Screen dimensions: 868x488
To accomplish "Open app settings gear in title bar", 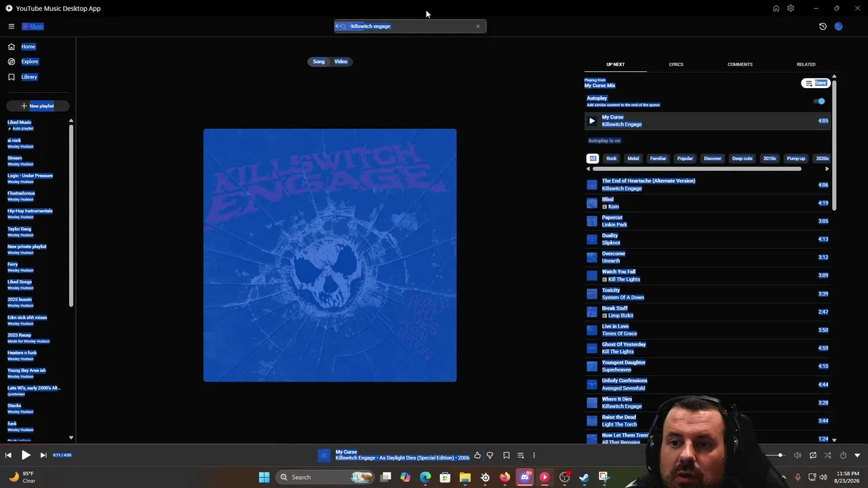I will [x=791, y=8].
